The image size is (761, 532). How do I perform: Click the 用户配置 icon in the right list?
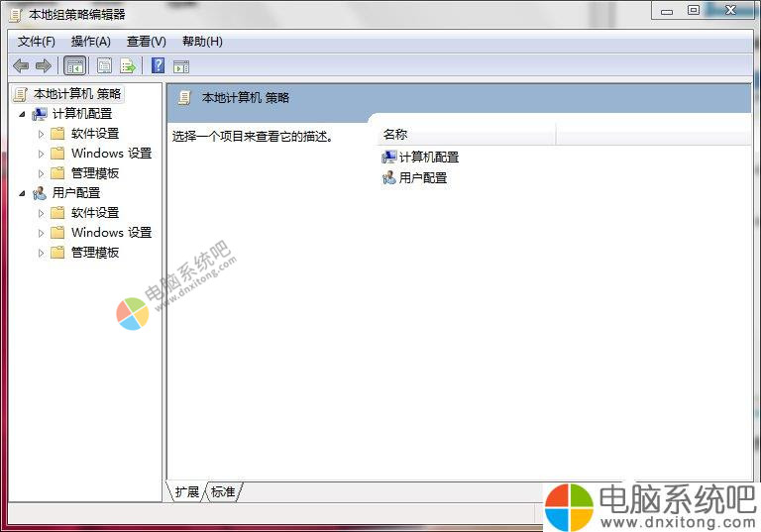point(389,178)
